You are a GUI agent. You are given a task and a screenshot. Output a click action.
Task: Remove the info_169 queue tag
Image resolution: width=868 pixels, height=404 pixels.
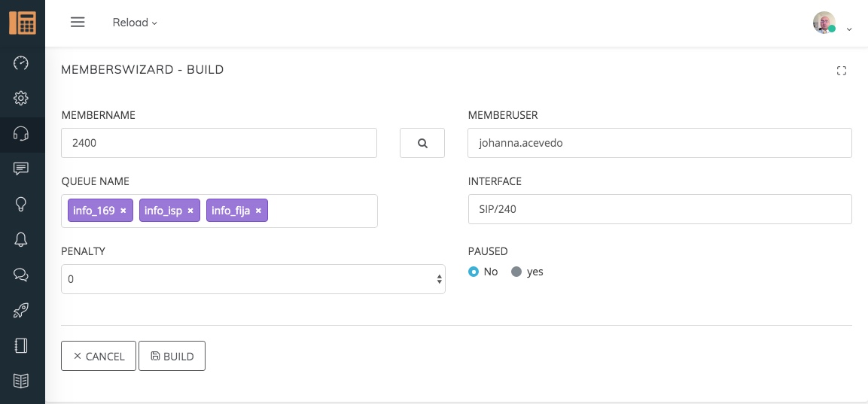(123, 211)
